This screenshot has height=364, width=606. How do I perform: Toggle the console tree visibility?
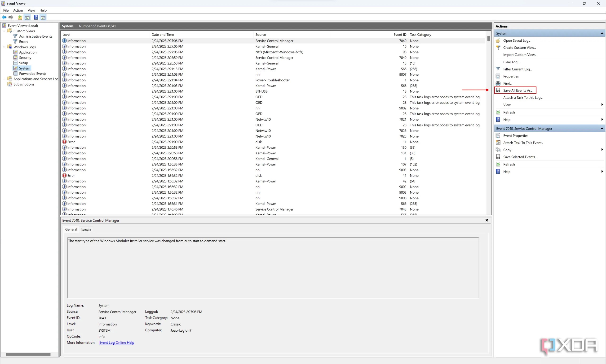[27, 17]
